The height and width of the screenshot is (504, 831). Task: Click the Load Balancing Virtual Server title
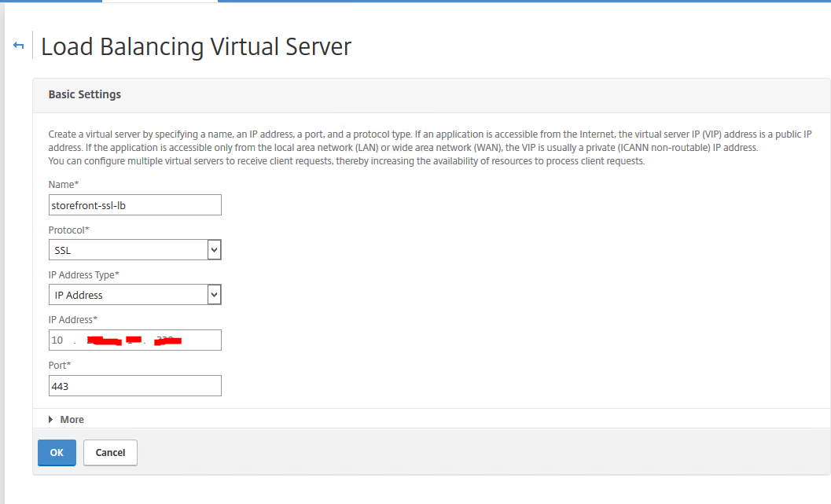[196, 47]
